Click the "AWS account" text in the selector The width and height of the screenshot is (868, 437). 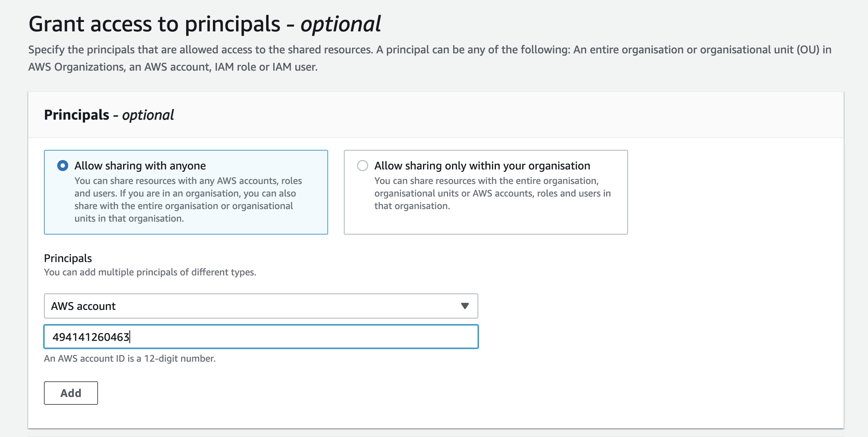pos(83,306)
